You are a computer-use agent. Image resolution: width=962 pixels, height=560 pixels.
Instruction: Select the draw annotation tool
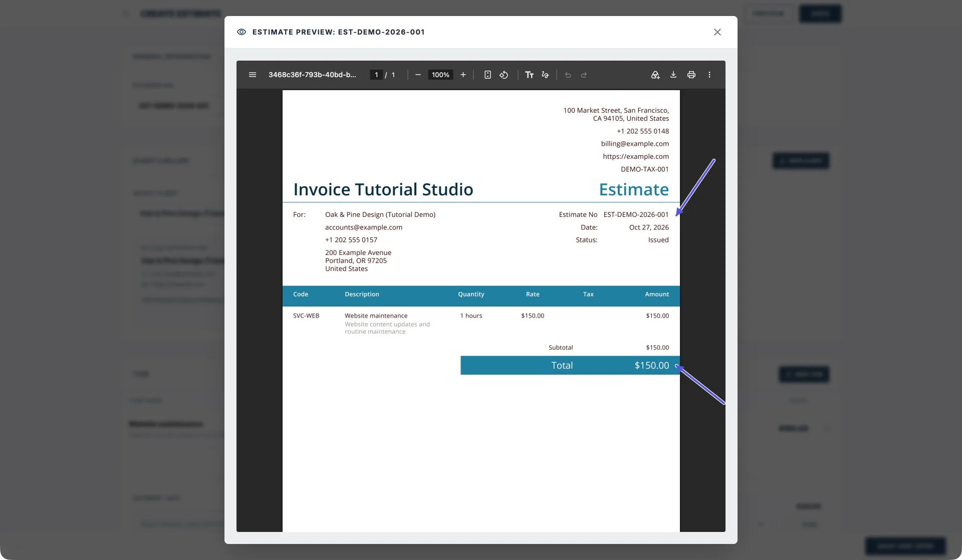point(545,75)
